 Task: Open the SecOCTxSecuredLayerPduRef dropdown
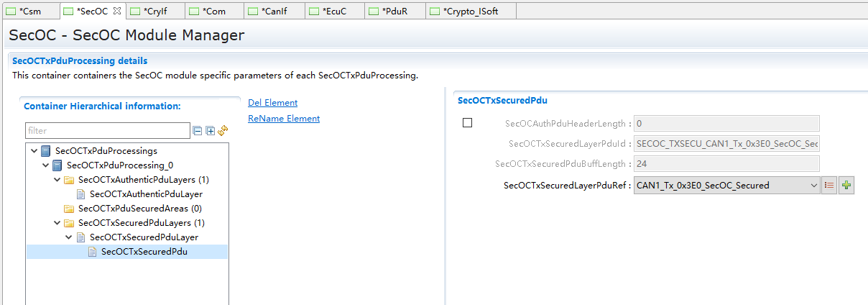coord(814,186)
